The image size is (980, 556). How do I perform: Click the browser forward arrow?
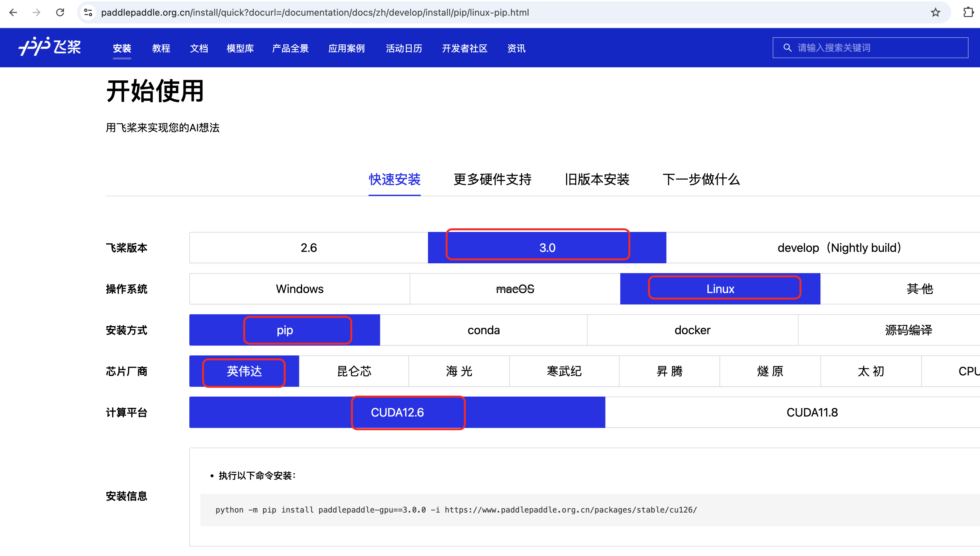tap(37, 13)
